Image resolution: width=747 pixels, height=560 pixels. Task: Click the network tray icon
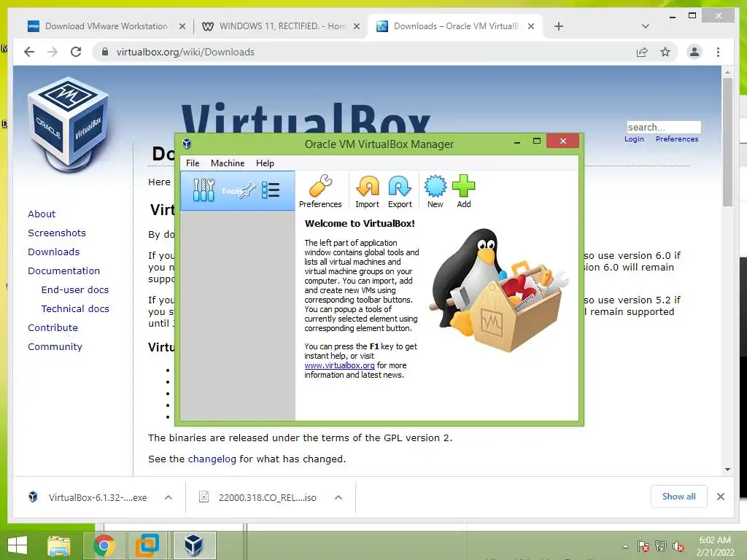pos(661,546)
